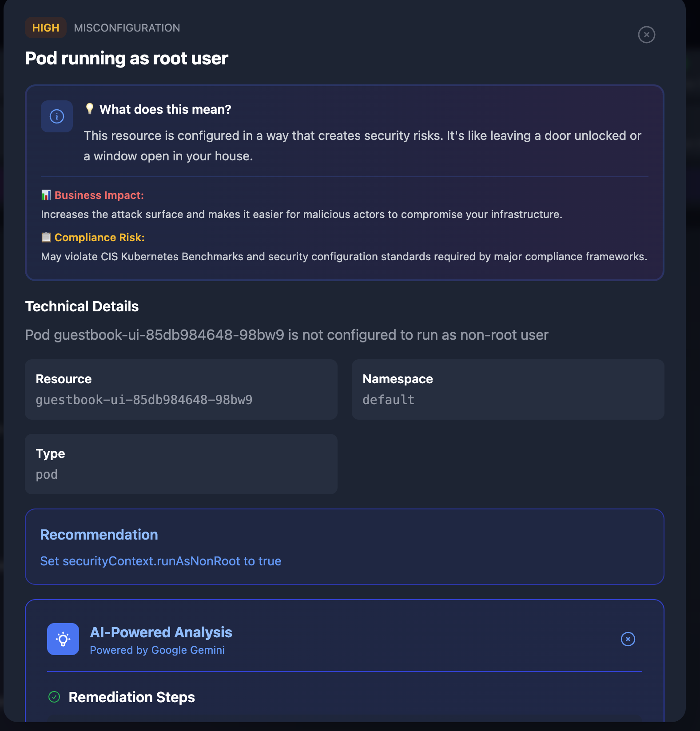This screenshot has height=731, width=700.
Task: Click the Powered by Google Gemini text
Action: 157,650
